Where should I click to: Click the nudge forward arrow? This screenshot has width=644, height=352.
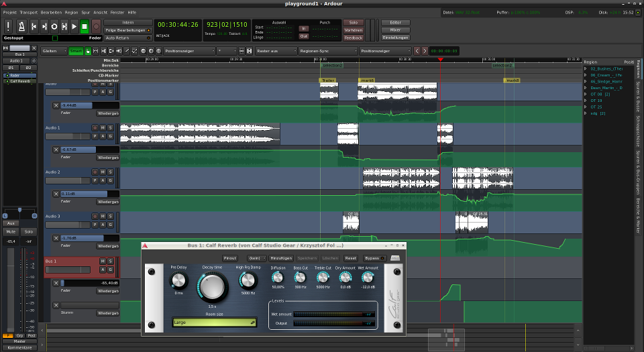pyautogui.click(x=425, y=51)
